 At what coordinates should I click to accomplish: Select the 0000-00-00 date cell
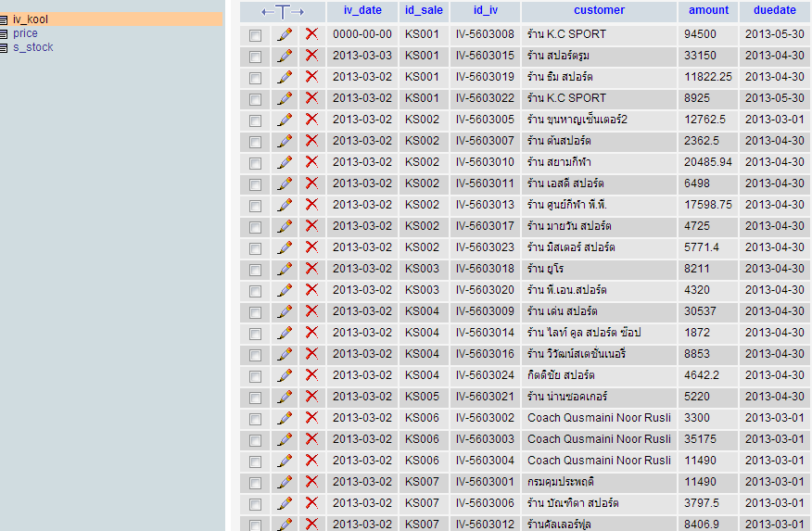point(362,34)
